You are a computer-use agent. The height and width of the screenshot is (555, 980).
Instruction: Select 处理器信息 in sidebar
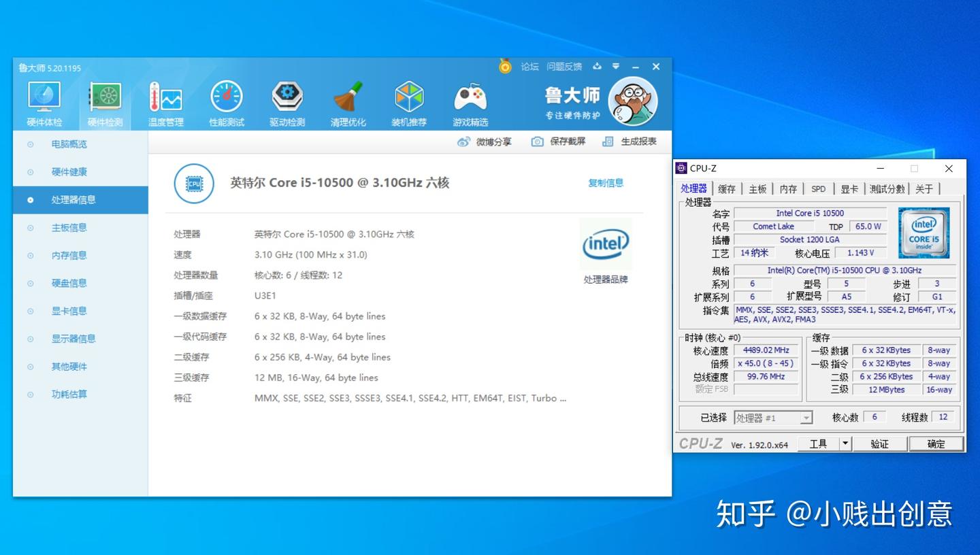click(x=80, y=200)
